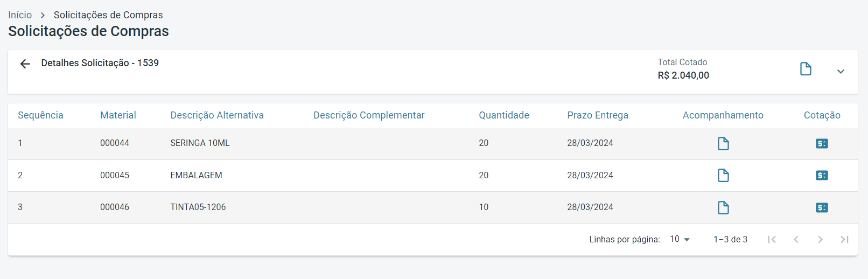The height and width of the screenshot is (279, 868).
Task: Expand the request details chevron
Action: pos(841,72)
